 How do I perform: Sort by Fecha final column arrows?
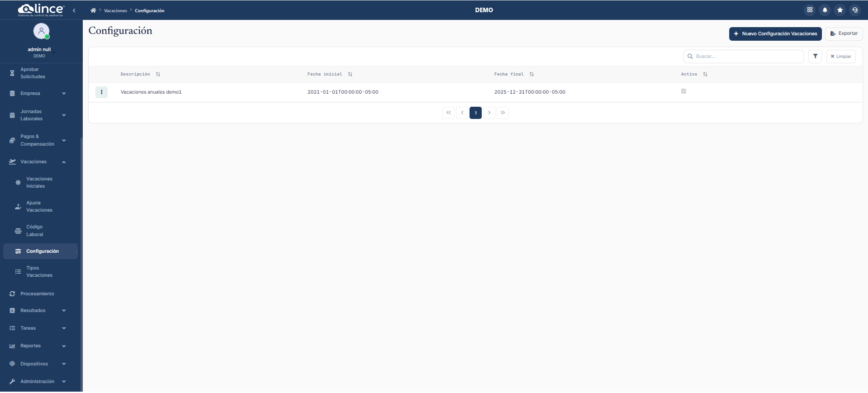tap(531, 74)
